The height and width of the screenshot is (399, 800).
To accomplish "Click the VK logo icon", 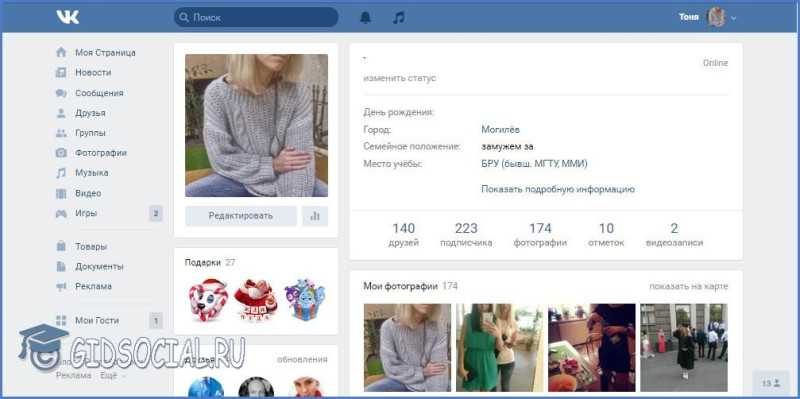I will coord(68,17).
